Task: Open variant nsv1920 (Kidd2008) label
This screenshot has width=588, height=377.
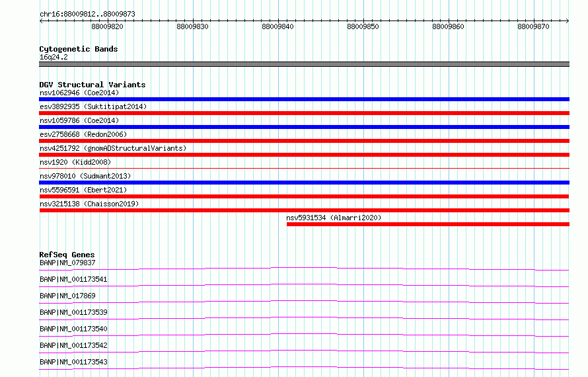Action: click(75, 162)
